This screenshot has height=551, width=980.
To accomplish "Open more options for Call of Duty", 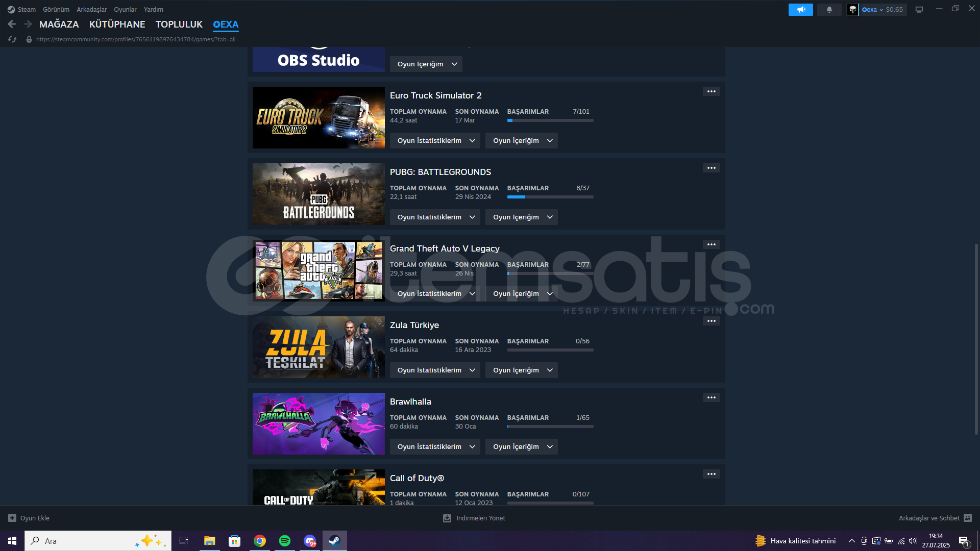I will click(712, 474).
